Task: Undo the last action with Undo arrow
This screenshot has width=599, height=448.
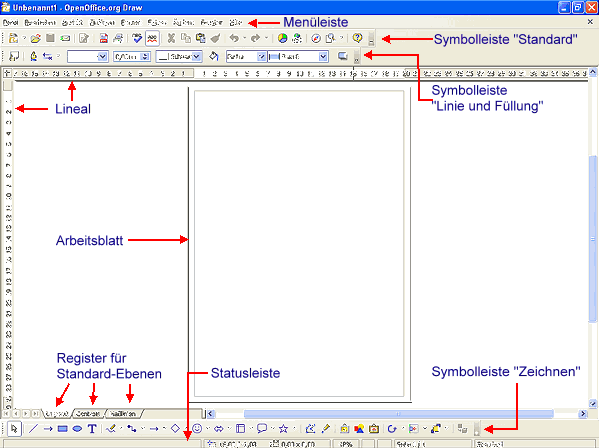Action: click(x=234, y=38)
